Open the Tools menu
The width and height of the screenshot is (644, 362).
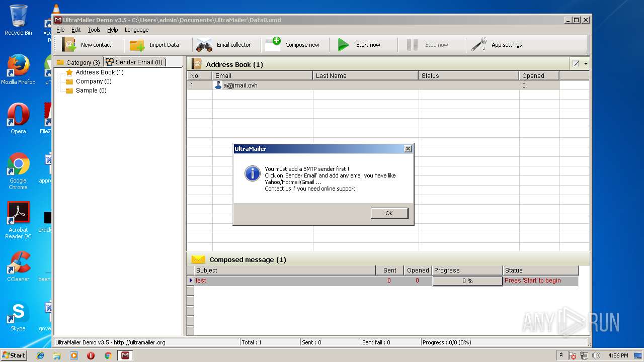[94, 30]
